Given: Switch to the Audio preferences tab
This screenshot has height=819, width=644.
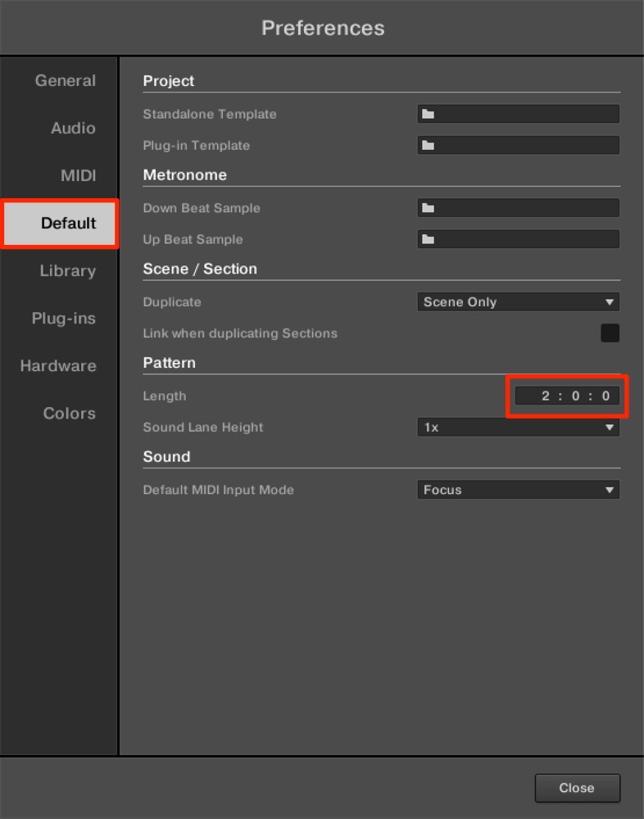Looking at the screenshot, I should tap(73, 128).
